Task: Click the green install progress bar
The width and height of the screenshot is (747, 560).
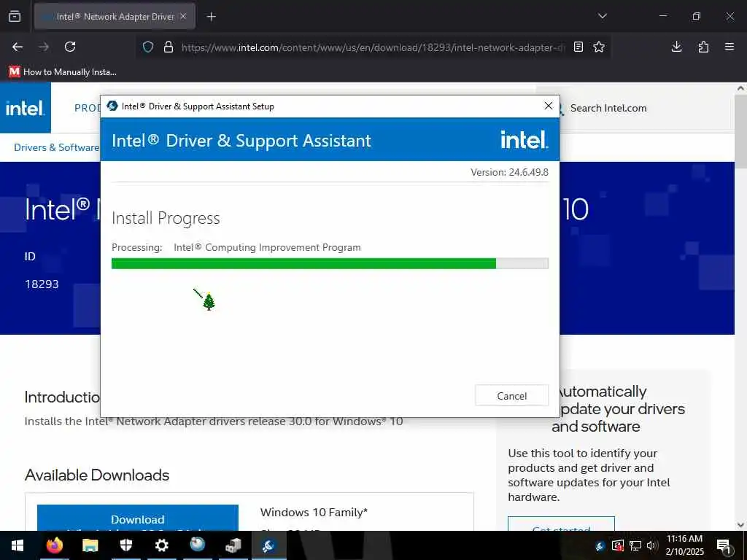Action: click(x=303, y=263)
